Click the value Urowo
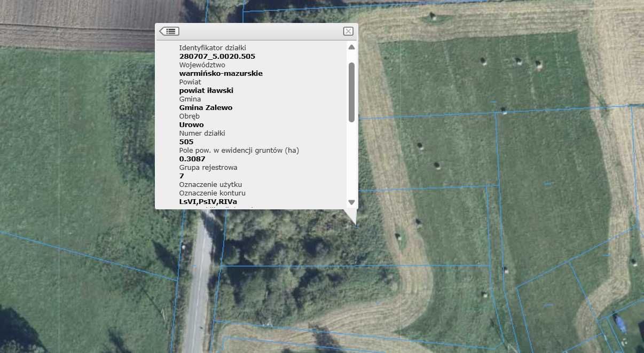Viewport: 644px width, 353px height. pos(192,124)
